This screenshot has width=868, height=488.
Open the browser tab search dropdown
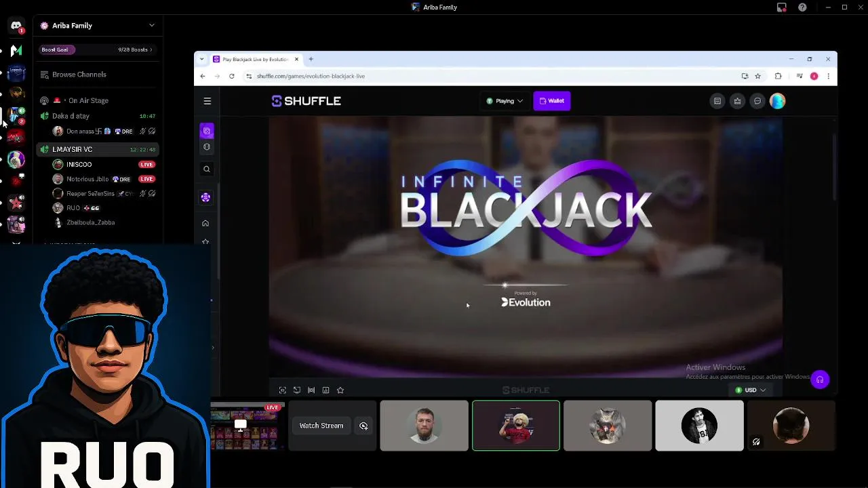201,59
